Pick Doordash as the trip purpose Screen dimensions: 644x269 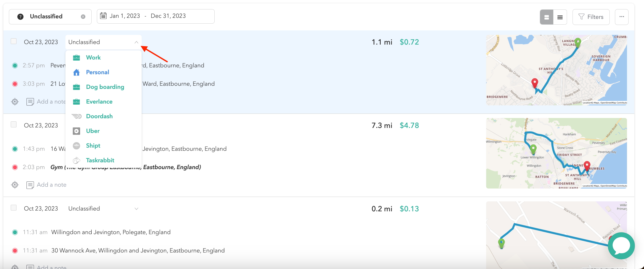coord(99,116)
